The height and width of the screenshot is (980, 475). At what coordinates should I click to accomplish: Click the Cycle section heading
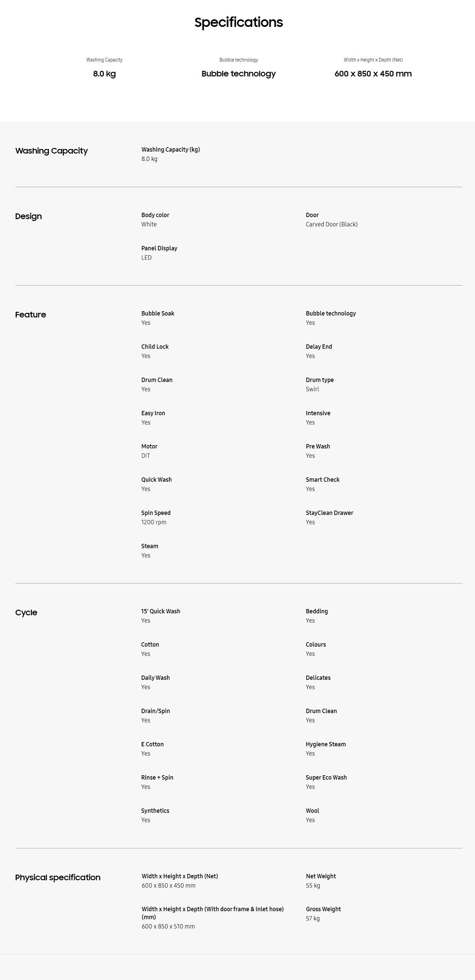point(26,612)
